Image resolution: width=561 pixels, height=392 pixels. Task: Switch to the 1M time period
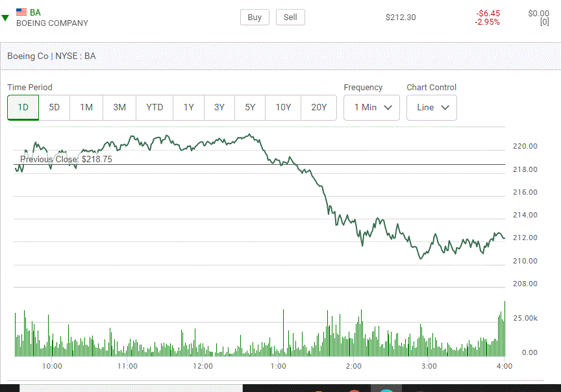pos(86,107)
